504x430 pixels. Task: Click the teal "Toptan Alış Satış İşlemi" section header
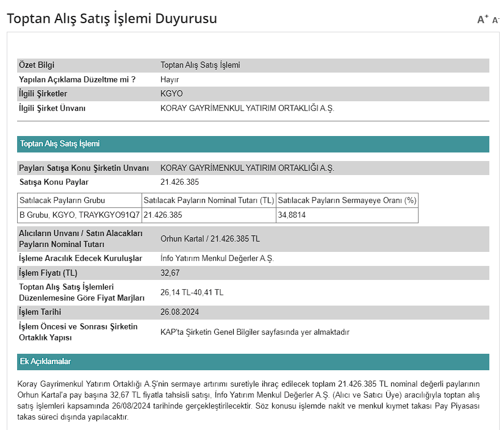coord(253,144)
